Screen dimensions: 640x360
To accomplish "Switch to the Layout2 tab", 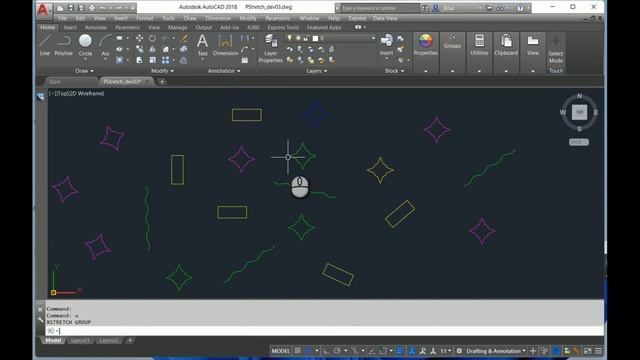I will point(109,340).
